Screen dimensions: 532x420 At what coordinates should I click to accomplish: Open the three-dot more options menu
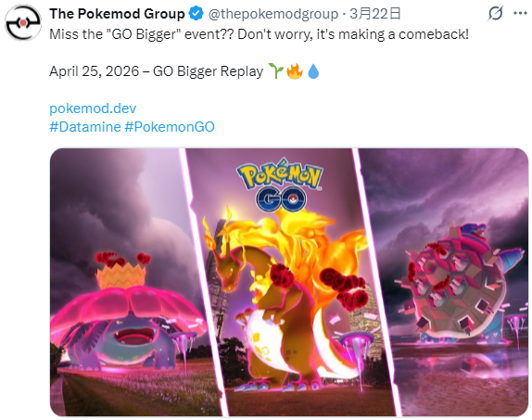point(520,14)
